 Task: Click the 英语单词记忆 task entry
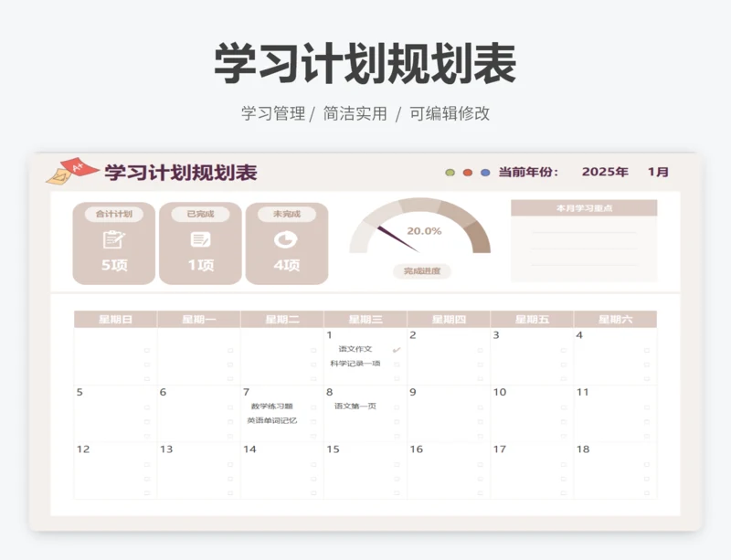click(x=271, y=420)
